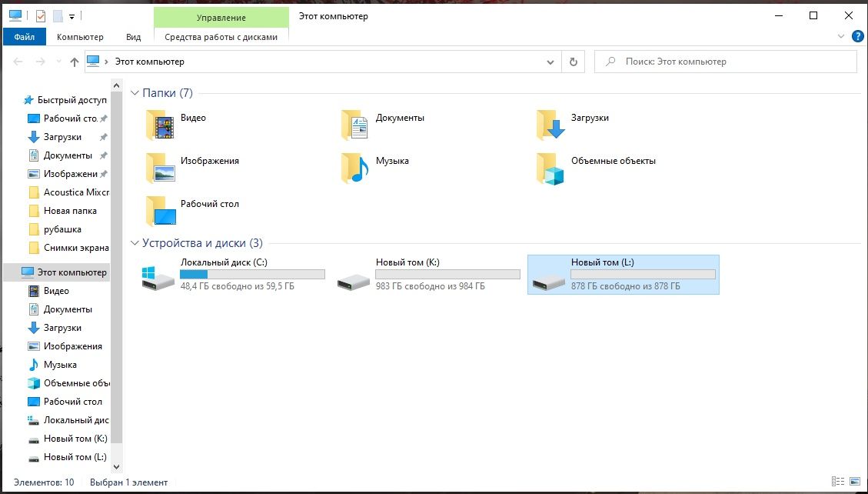Image resolution: width=868 pixels, height=494 pixels.
Task: Switch to large icons view in status bar
Action: point(855,482)
